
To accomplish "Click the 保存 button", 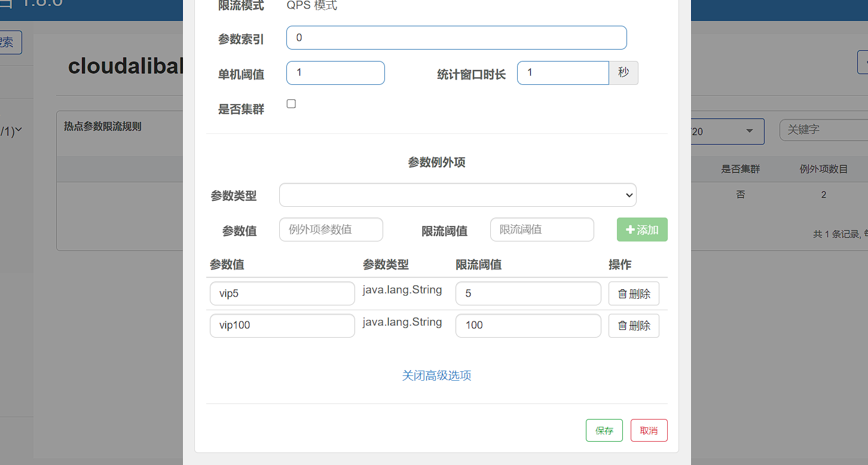I will (604, 430).
